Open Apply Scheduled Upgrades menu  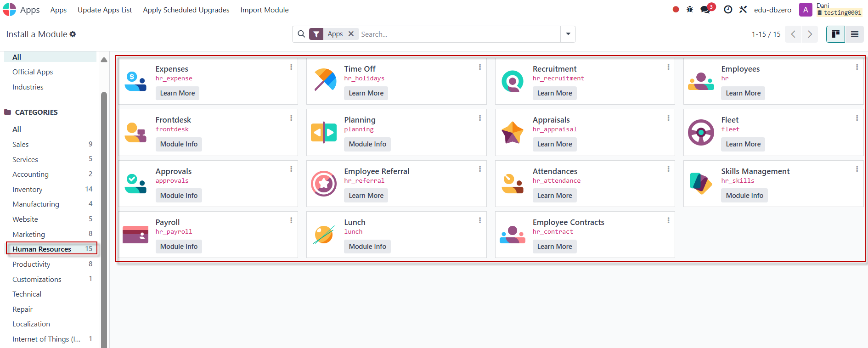click(x=186, y=10)
